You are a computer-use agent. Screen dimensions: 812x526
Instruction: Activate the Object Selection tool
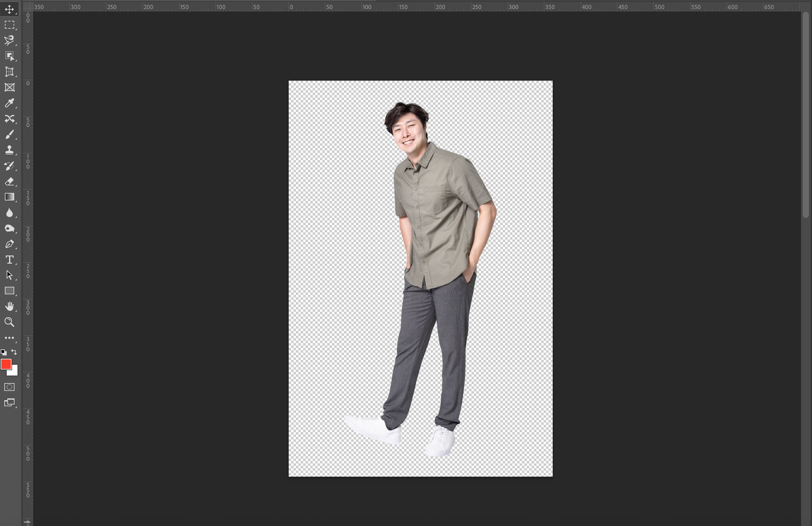(9, 56)
